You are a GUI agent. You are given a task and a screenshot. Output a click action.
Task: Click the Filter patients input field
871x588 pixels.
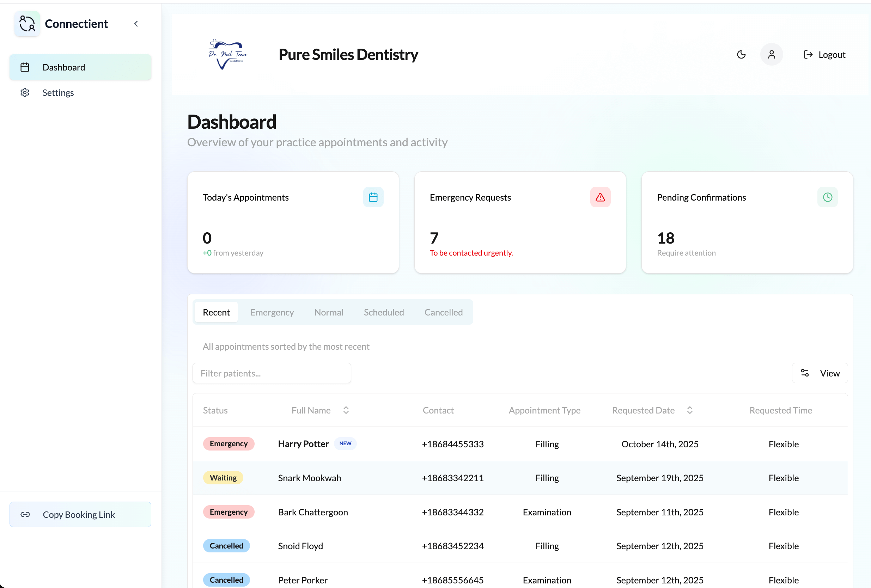tap(272, 373)
